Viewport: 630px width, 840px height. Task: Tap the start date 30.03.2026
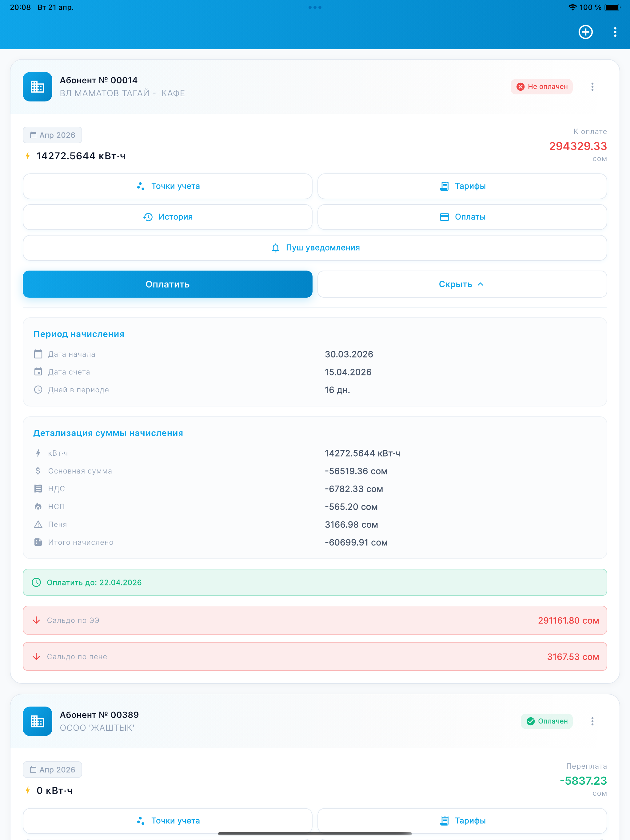pyautogui.click(x=349, y=354)
